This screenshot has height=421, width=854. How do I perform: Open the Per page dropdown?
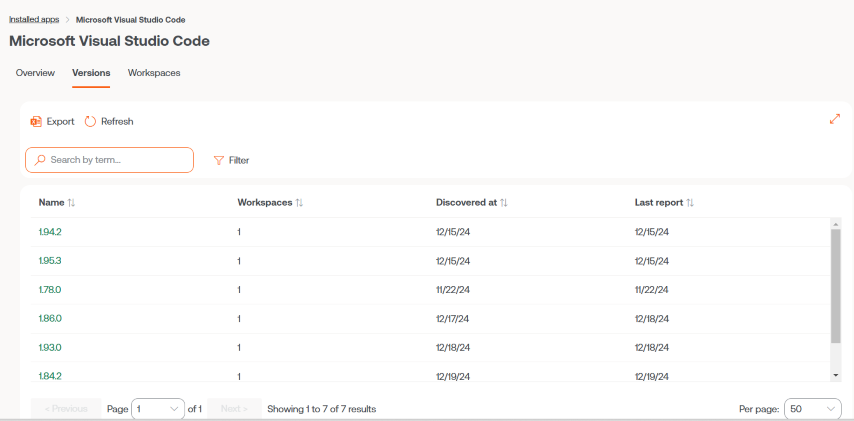click(813, 408)
